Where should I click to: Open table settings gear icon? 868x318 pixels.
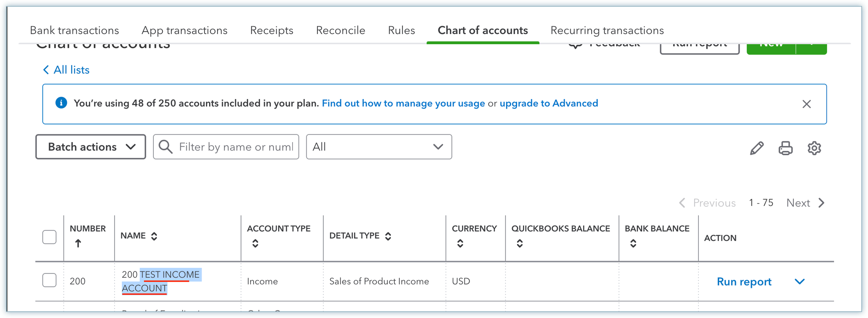[x=814, y=148]
